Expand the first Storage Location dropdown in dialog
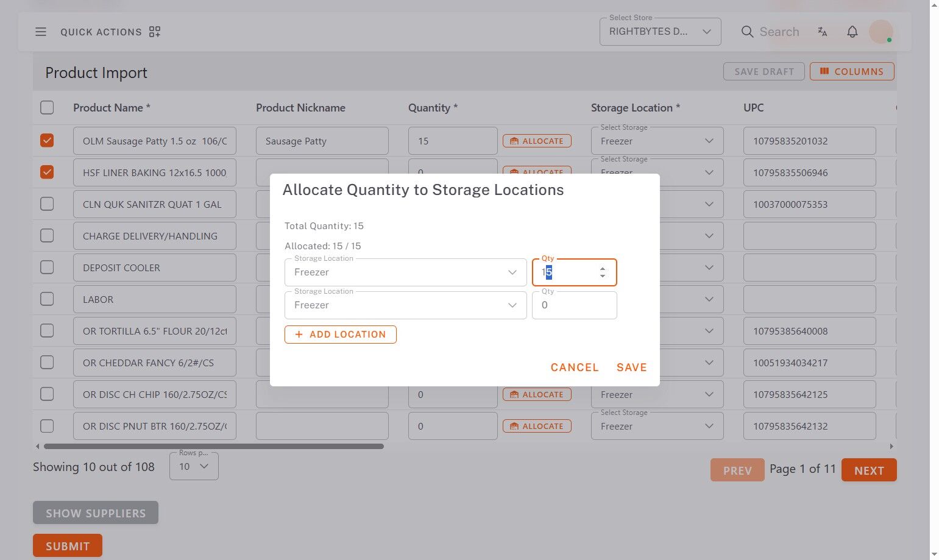The image size is (939, 560). click(x=405, y=272)
